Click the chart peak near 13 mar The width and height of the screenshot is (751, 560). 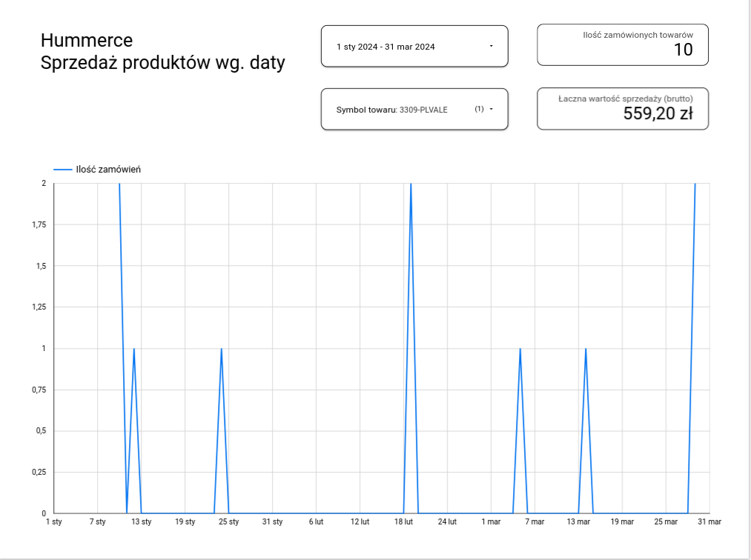click(586, 349)
